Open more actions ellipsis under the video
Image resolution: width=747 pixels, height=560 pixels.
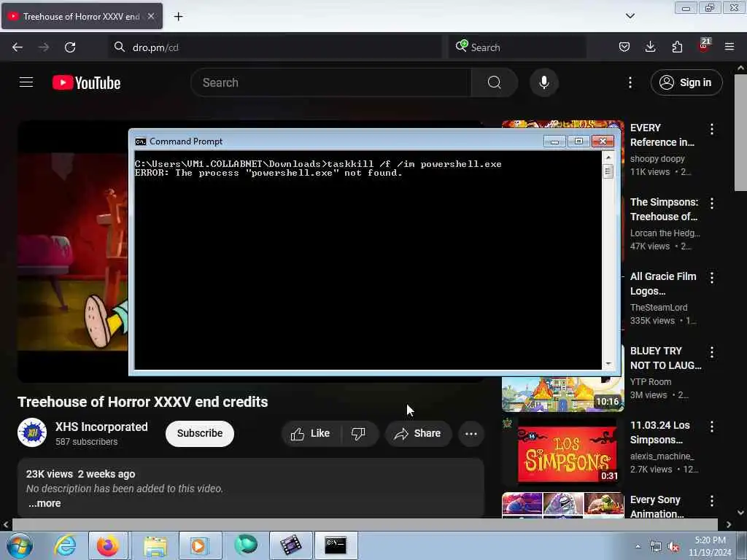coord(471,433)
